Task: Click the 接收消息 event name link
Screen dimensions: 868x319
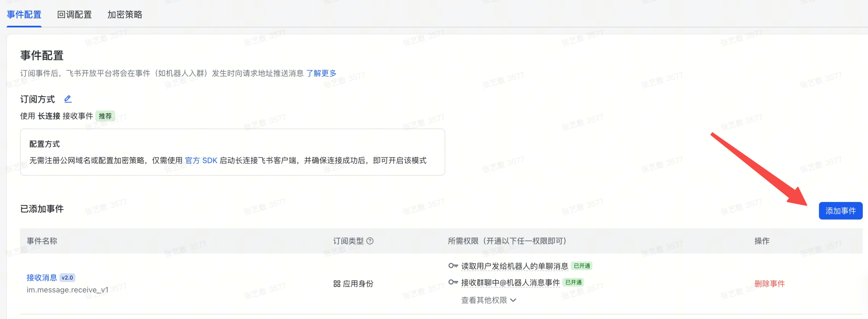Action: (x=41, y=277)
